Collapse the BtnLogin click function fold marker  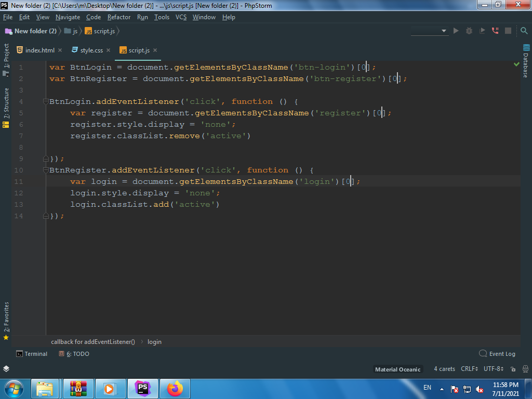pos(46,101)
